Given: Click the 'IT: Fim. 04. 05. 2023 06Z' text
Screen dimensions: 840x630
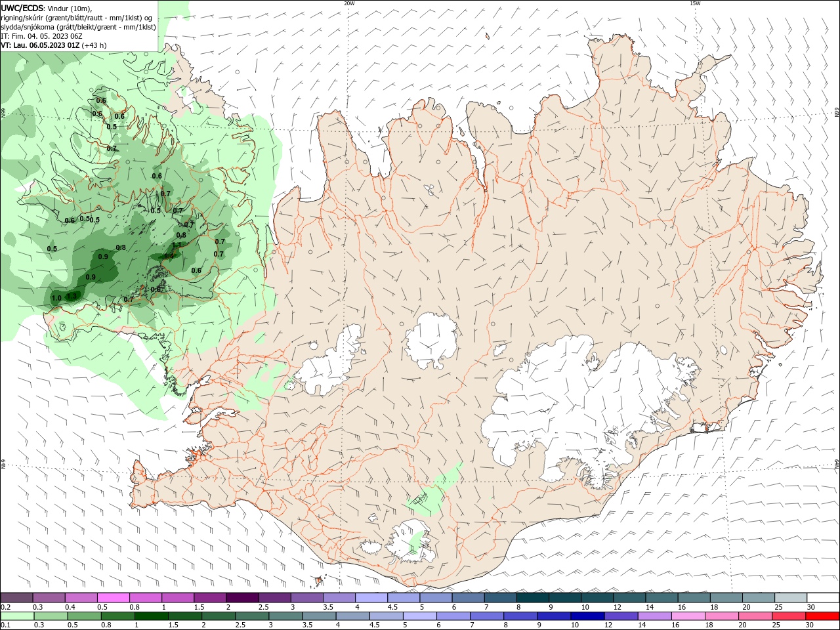Looking at the screenshot, I should (41, 36).
